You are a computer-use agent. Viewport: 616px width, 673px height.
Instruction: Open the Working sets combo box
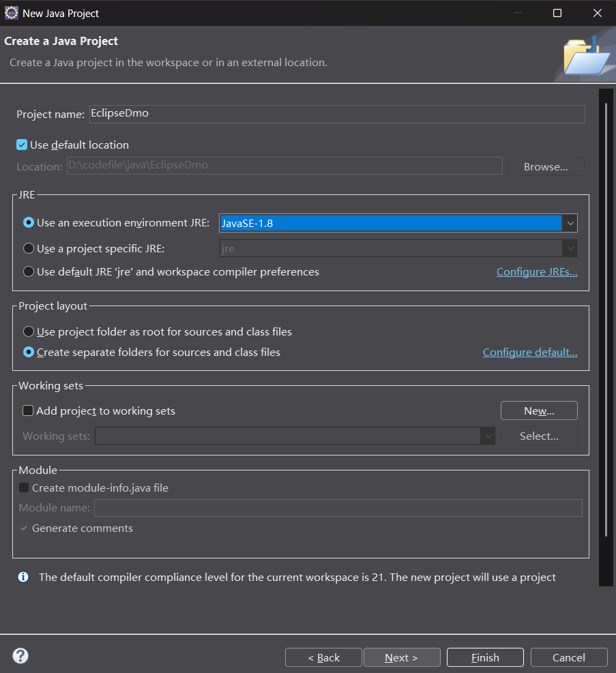tap(295, 436)
